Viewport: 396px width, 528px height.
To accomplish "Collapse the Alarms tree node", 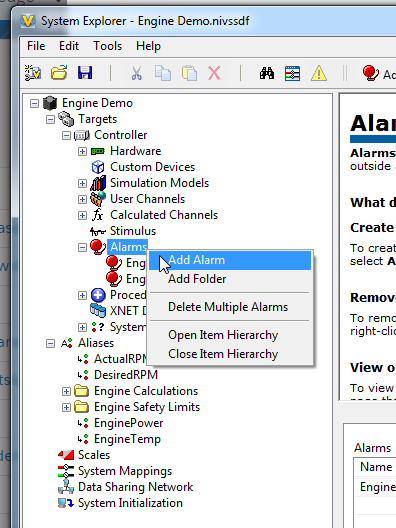I will [82, 247].
